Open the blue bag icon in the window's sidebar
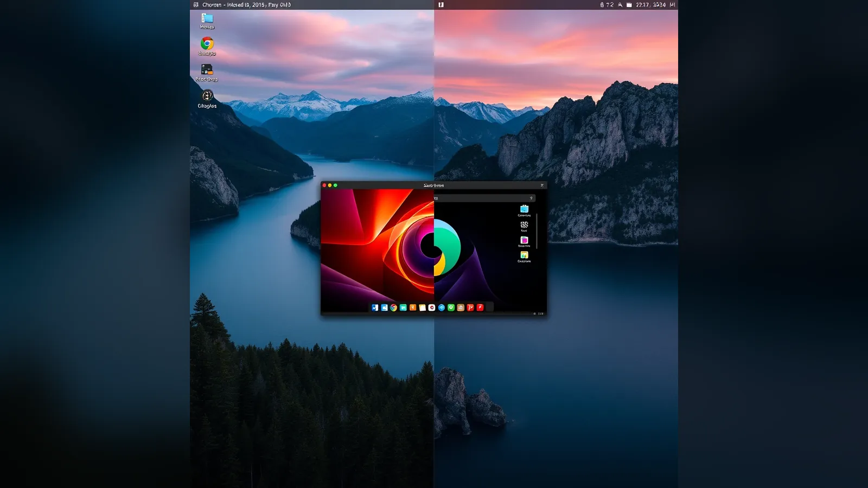Image resolution: width=868 pixels, height=488 pixels. point(524,209)
